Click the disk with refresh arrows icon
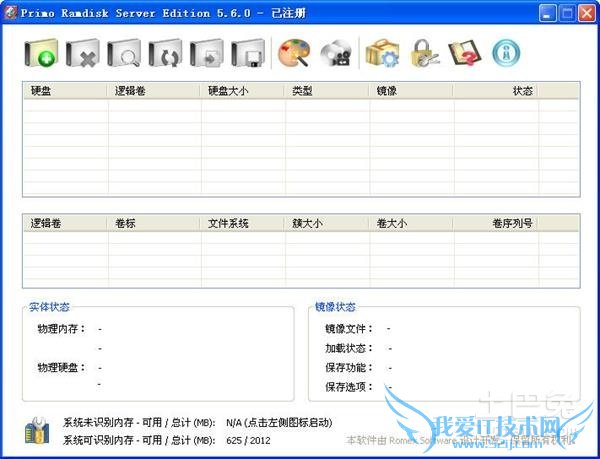Screen dimensions: 600x459 click(165, 53)
